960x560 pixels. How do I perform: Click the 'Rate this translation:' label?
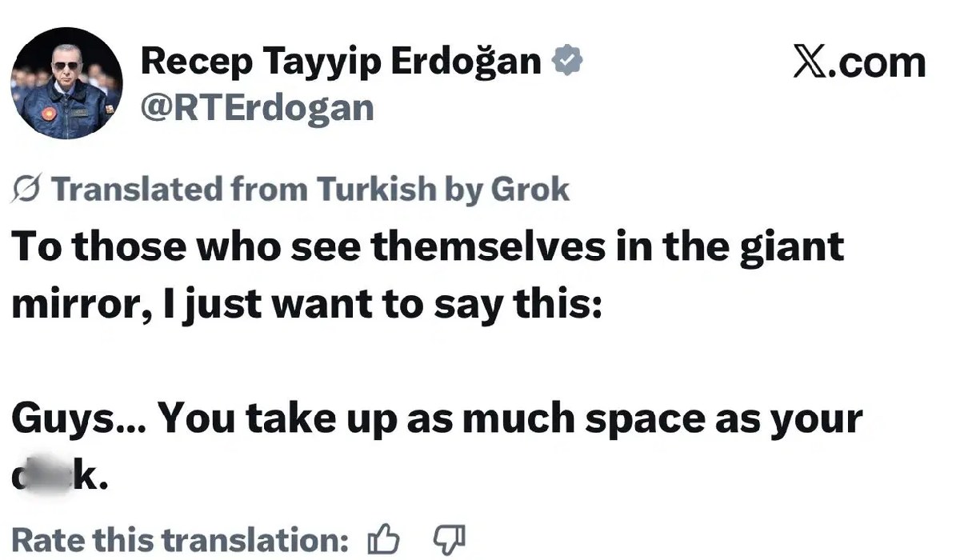182,539
